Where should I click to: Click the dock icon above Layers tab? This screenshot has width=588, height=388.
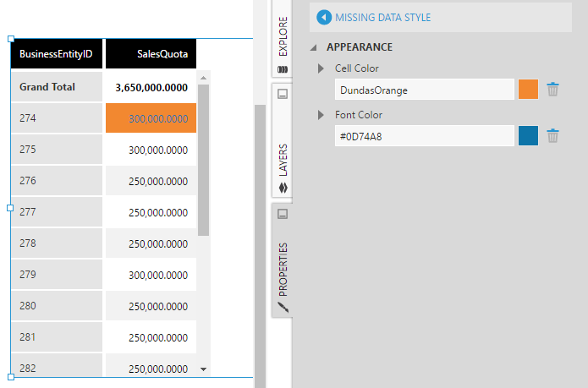coord(283,93)
